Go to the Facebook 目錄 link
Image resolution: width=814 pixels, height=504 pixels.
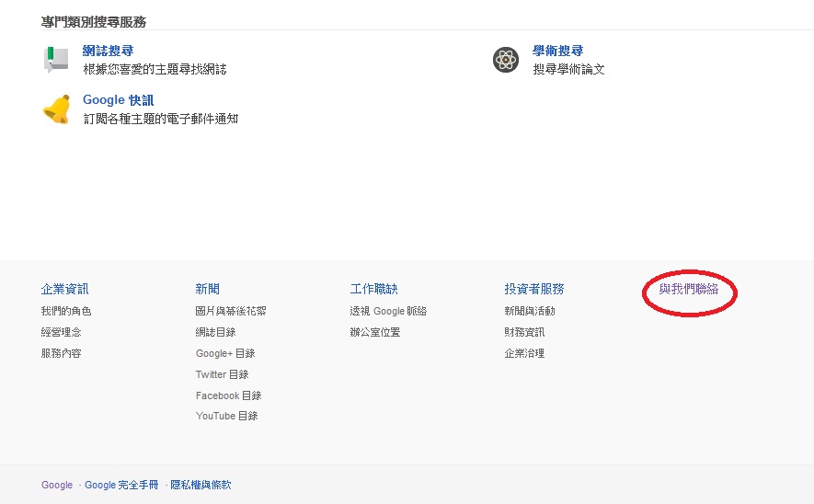point(228,395)
